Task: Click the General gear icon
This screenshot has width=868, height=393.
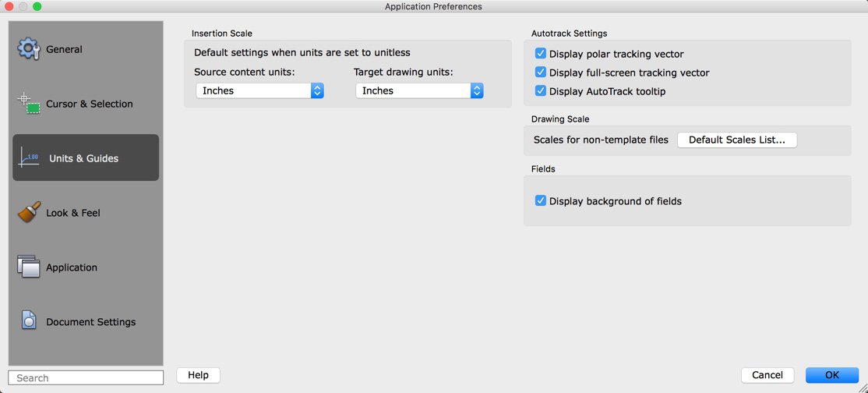Action: [29, 49]
